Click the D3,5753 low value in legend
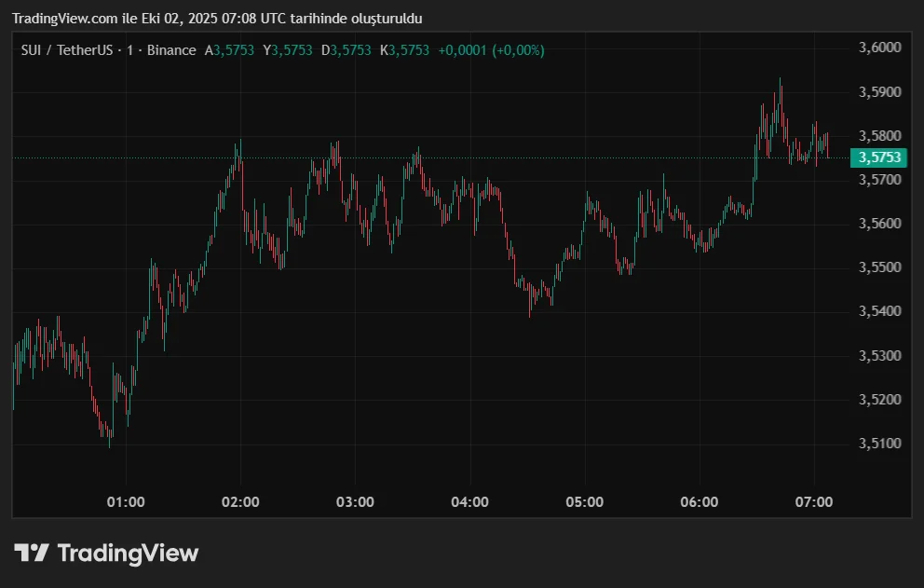The width and height of the screenshot is (924, 588). pos(346,50)
